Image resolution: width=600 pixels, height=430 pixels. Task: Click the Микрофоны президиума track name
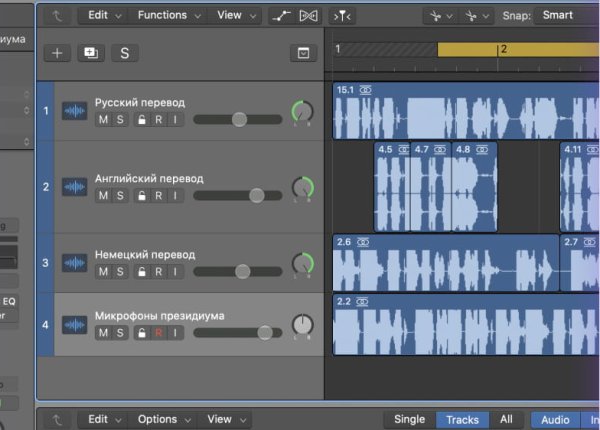click(160, 316)
